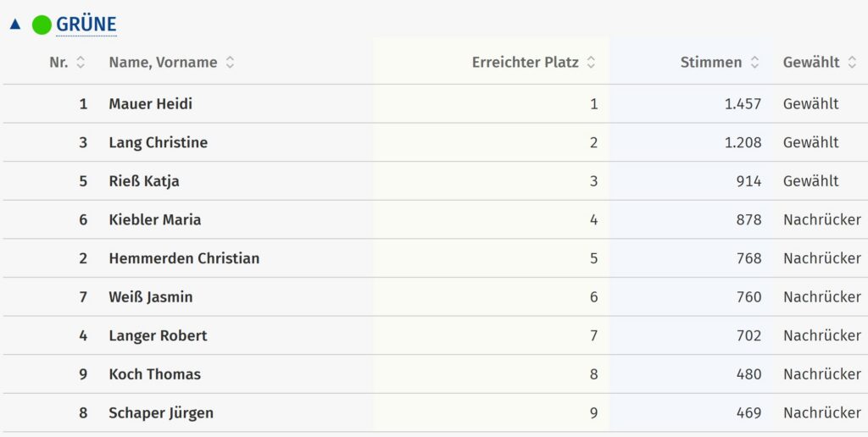The width and height of the screenshot is (868, 437).
Task: Open the GRÜNE party link
Action: click(86, 25)
